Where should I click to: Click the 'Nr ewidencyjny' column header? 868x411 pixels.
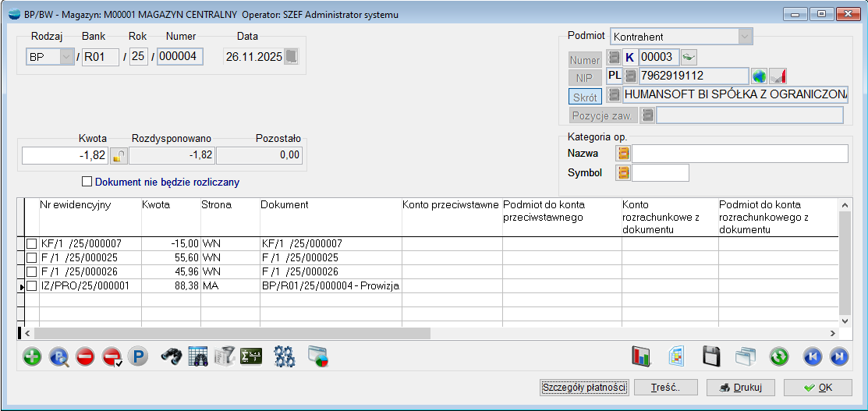(76, 205)
